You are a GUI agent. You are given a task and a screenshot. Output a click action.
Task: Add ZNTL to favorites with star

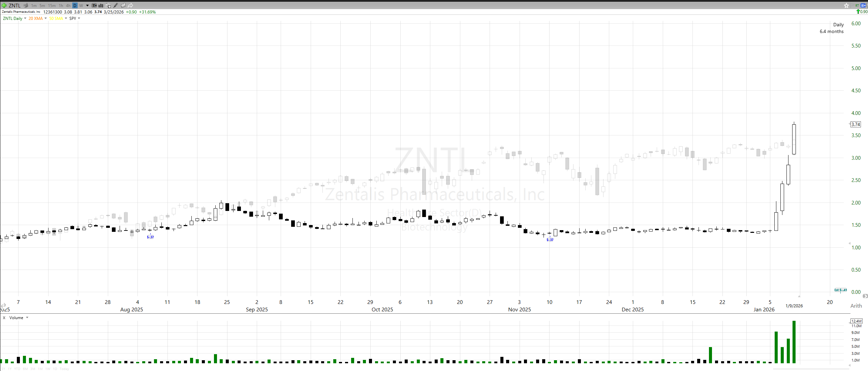click(x=846, y=5)
